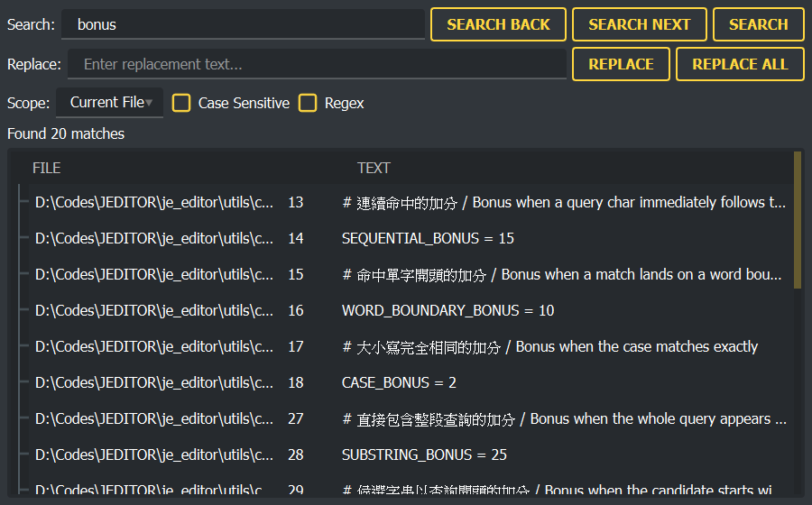The image size is (812, 505).
Task: Select result row for line 15
Action: [x=411, y=275]
